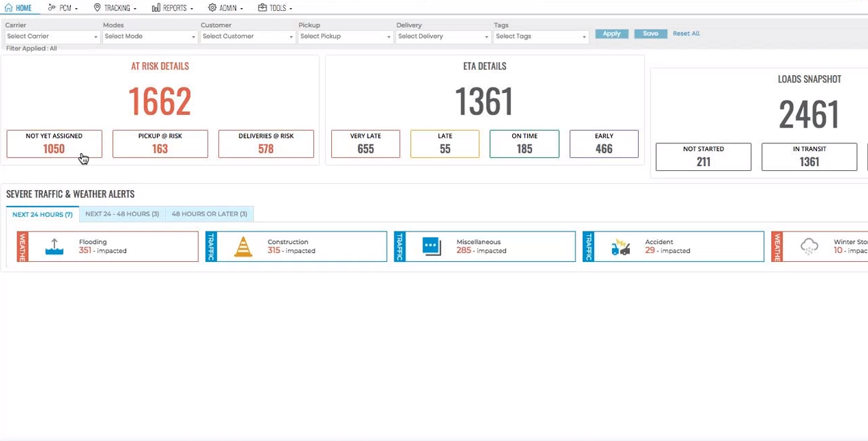This screenshot has height=441, width=868.
Task: Click the Admin gear icon
Action: pos(212,8)
